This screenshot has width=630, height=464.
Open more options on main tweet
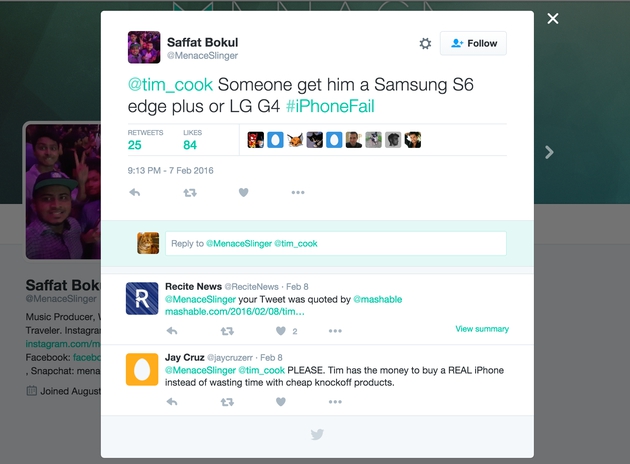(x=298, y=192)
